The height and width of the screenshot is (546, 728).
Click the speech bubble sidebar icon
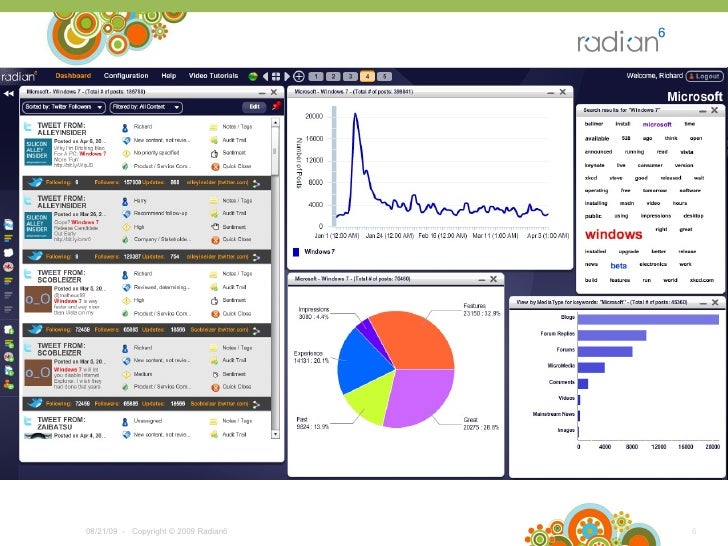click(x=9, y=253)
